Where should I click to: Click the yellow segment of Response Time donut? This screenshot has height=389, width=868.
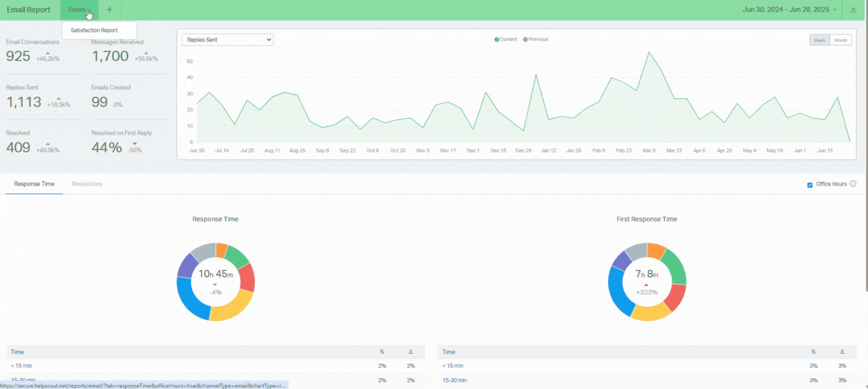point(233,307)
